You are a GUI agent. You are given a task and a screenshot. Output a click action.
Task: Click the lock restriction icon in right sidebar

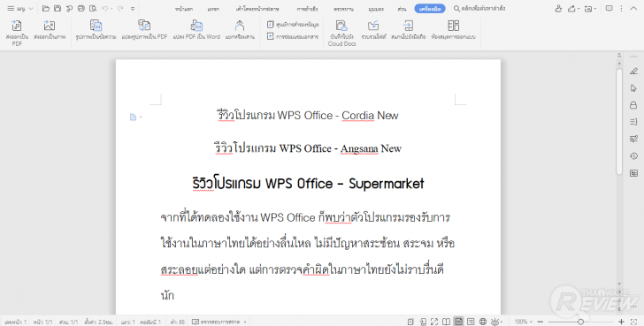[x=633, y=105]
